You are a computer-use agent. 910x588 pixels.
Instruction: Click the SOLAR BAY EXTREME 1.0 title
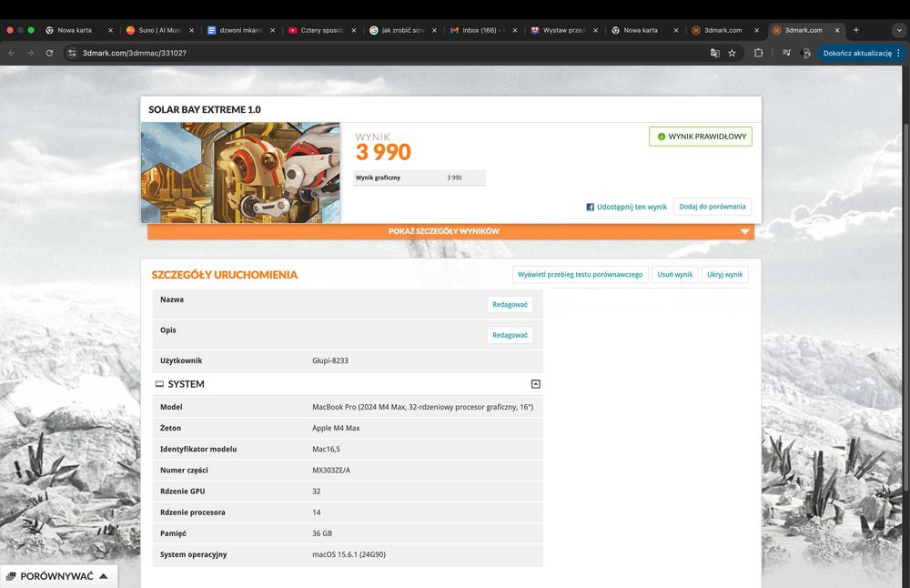(x=204, y=109)
